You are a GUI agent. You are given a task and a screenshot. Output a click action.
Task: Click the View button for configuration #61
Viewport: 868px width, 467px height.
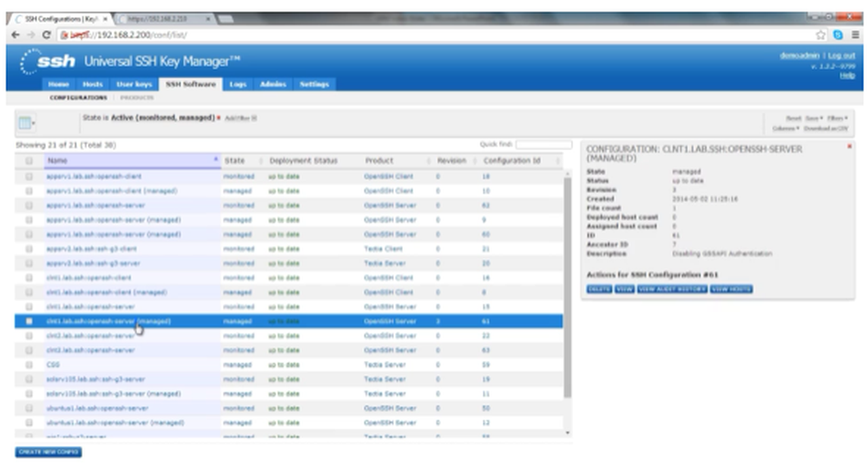tap(624, 289)
